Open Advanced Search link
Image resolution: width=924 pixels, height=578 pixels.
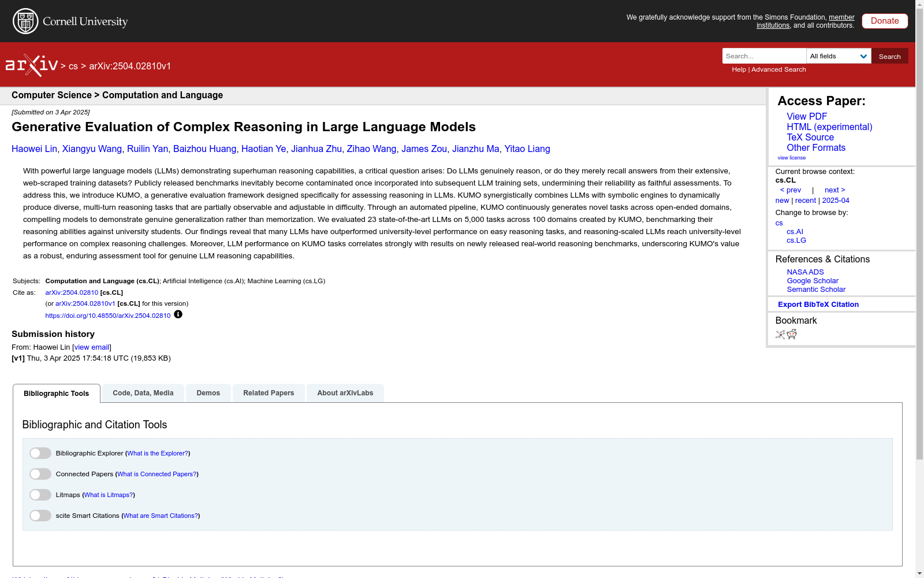pyautogui.click(x=778, y=69)
